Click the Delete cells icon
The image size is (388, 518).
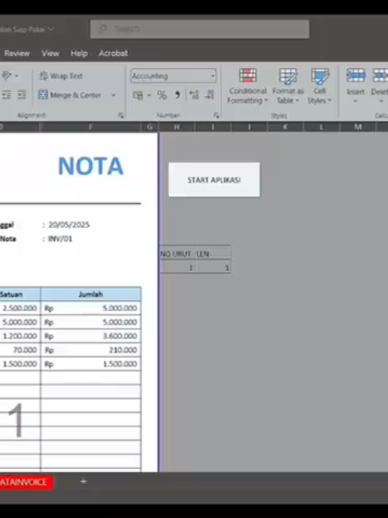point(380,76)
